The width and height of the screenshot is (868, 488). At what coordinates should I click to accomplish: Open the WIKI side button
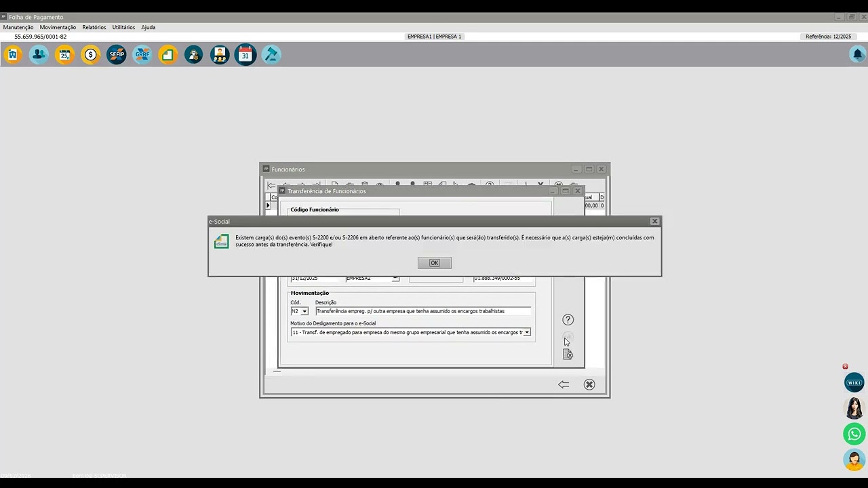click(854, 382)
